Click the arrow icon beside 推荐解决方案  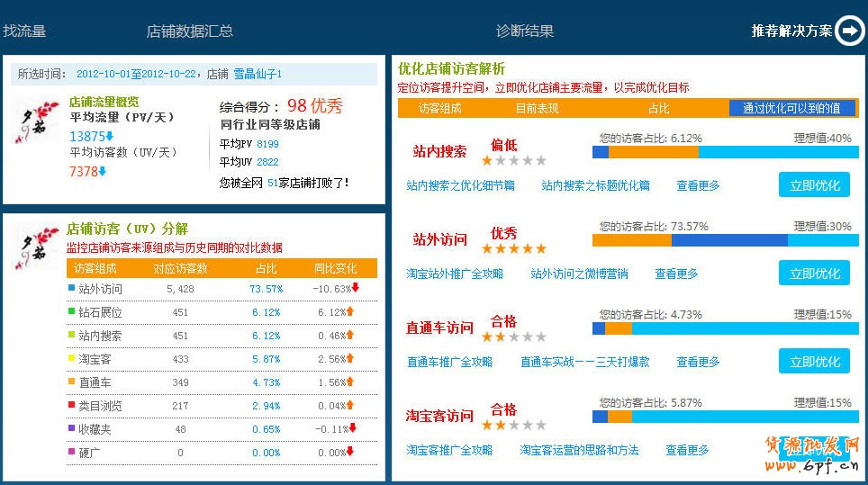point(849,31)
